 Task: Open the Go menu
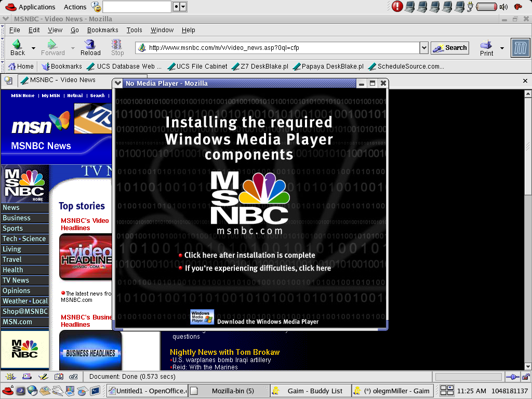(75, 30)
